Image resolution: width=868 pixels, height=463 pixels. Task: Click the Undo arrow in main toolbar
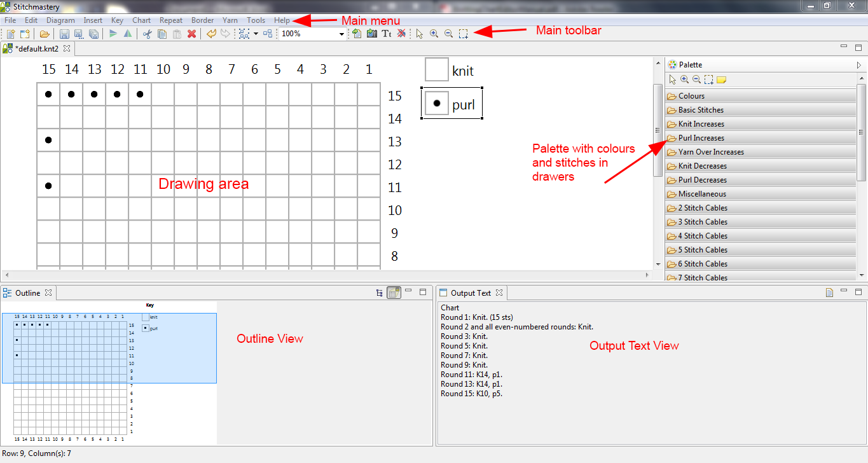tap(211, 34)
